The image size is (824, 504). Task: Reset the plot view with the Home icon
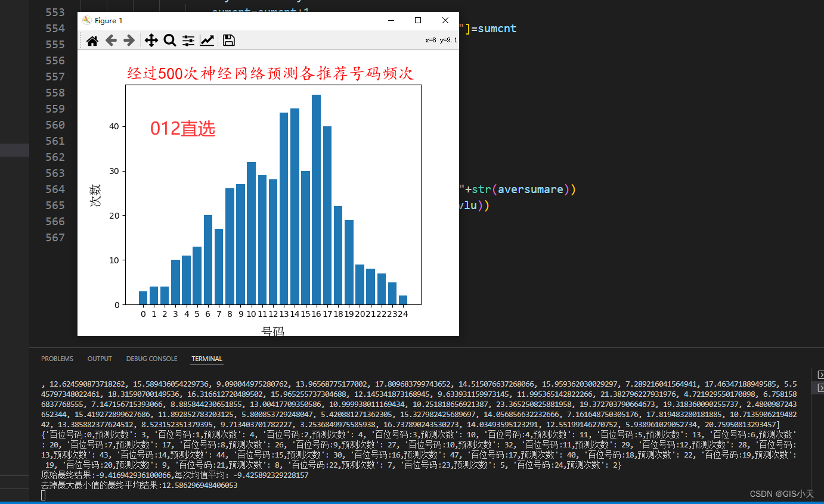tap(92, 41)
